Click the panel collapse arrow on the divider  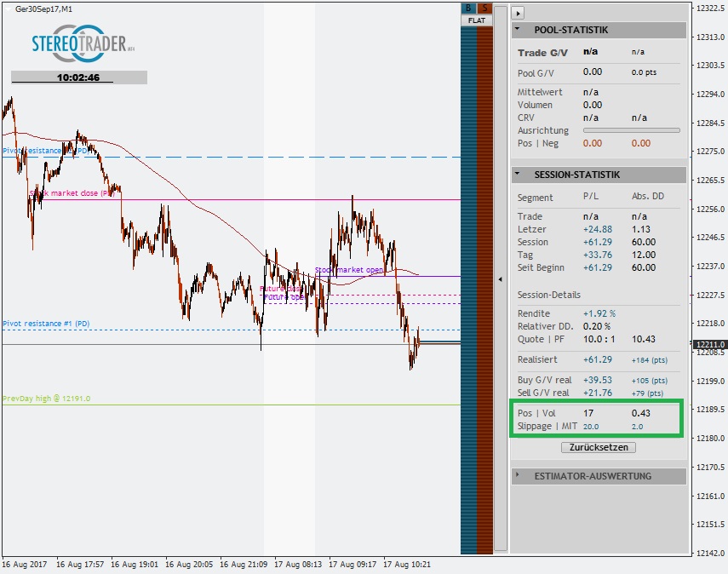501,278
